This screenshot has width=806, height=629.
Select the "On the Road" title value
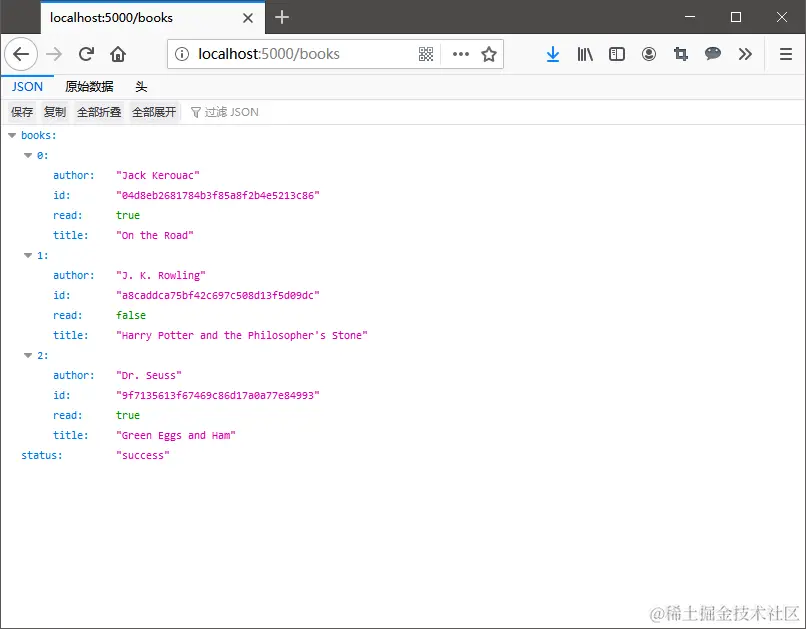(154, 236)
